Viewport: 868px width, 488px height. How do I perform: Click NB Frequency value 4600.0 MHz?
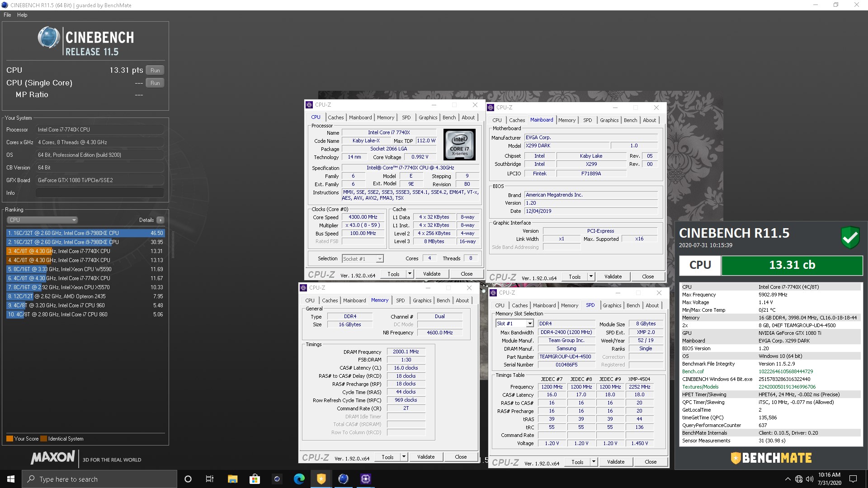[440, 333]
